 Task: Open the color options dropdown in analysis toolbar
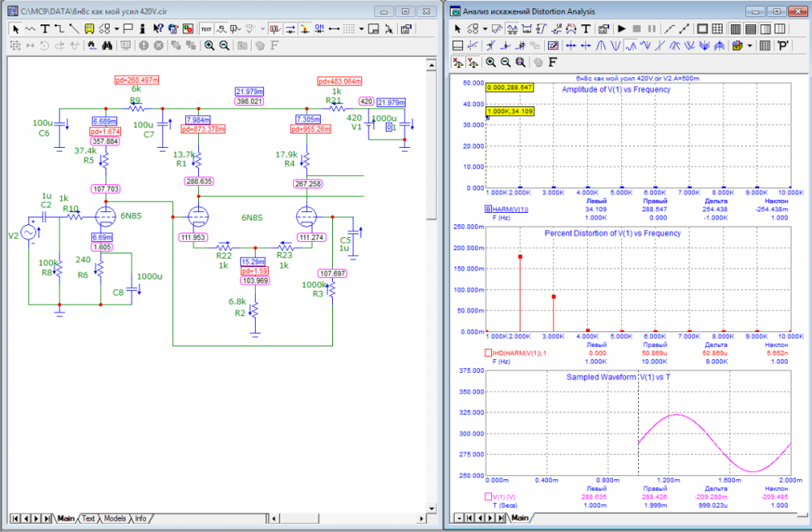749,45
